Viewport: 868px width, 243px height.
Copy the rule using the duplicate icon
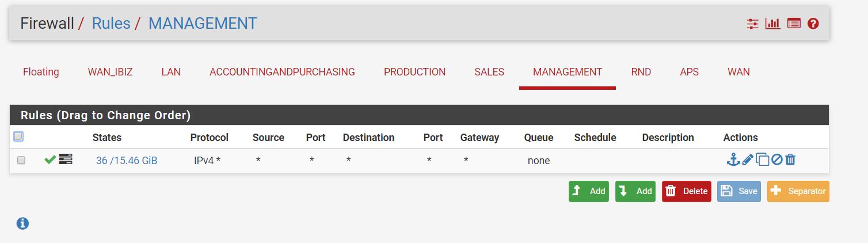(763, 160)
